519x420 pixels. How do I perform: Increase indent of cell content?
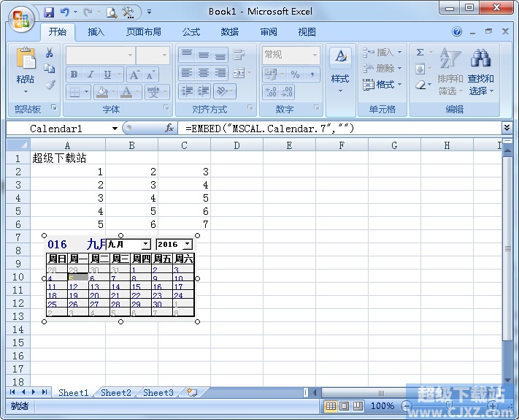(204, 91)
